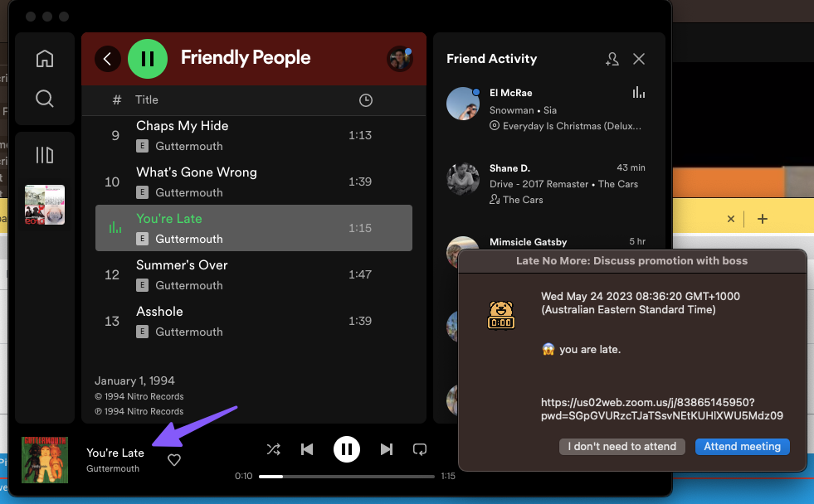
Task: Open Shane D.'s profile picture
Action: click(x=462, y=178)
